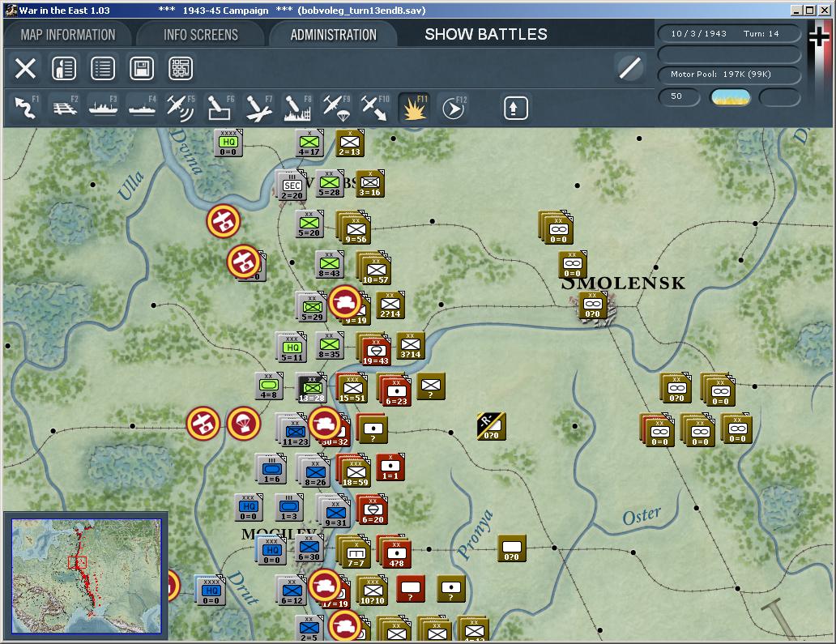Select the green German unit 4=17
The width and height of the screenshot is (836, 644).
coord(309,143)
